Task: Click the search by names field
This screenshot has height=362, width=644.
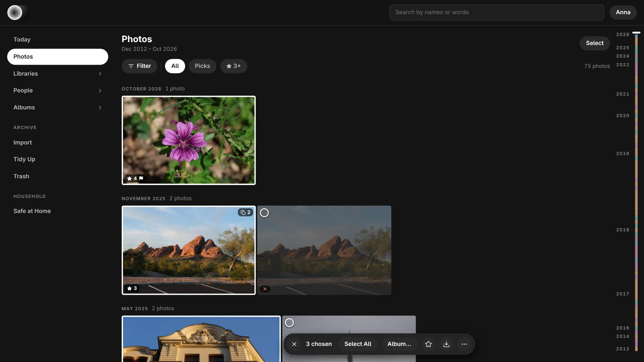Action: point(497,12)
